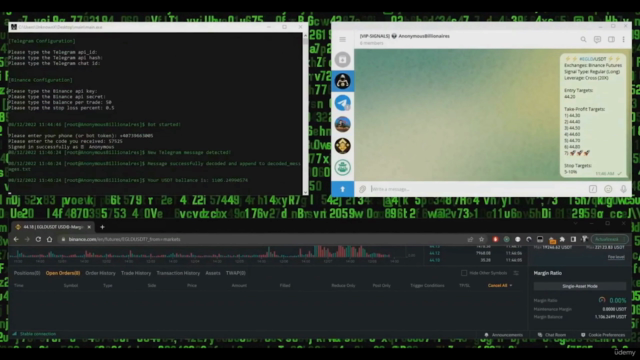Viewport: 640px width, 360px height.
Task: Click the Stable connection status indicator
Action: click(x=34, y=334)
